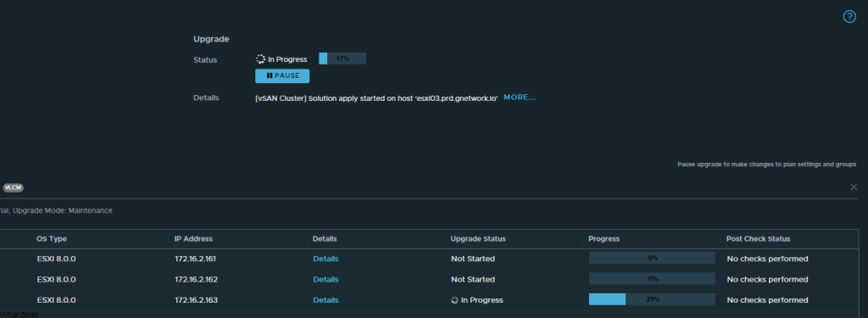Select IP address 172.16.2.163 cell
This screenshot has height=318, width=868.
tap(196, 300)
